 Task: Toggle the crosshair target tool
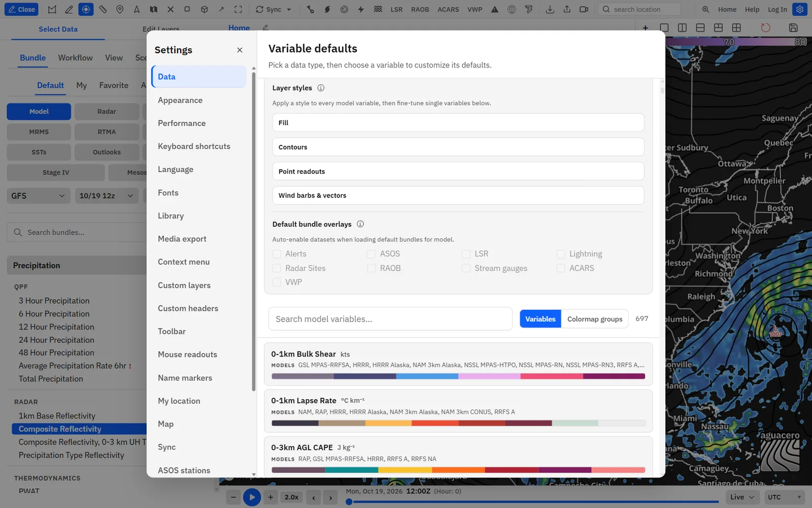tap(86, 9)
